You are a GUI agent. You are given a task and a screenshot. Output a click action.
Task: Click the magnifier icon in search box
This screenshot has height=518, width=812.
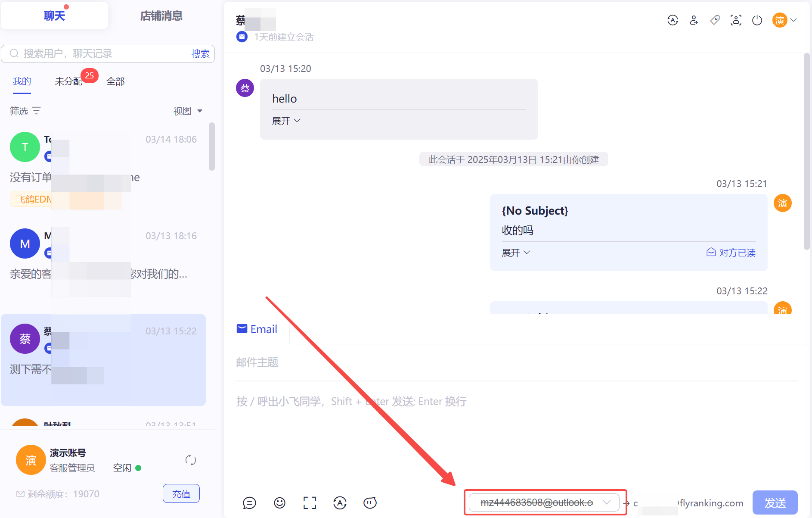click(x=14, y=53)
